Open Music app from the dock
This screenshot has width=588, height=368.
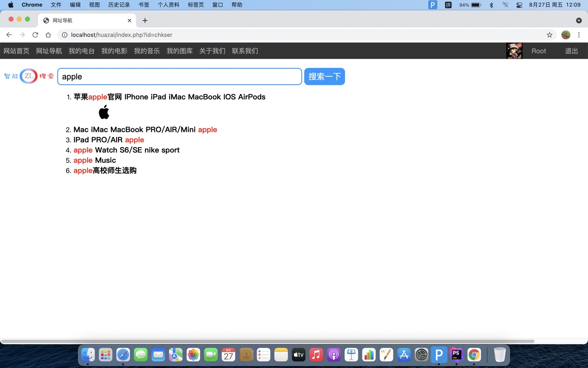316,355
